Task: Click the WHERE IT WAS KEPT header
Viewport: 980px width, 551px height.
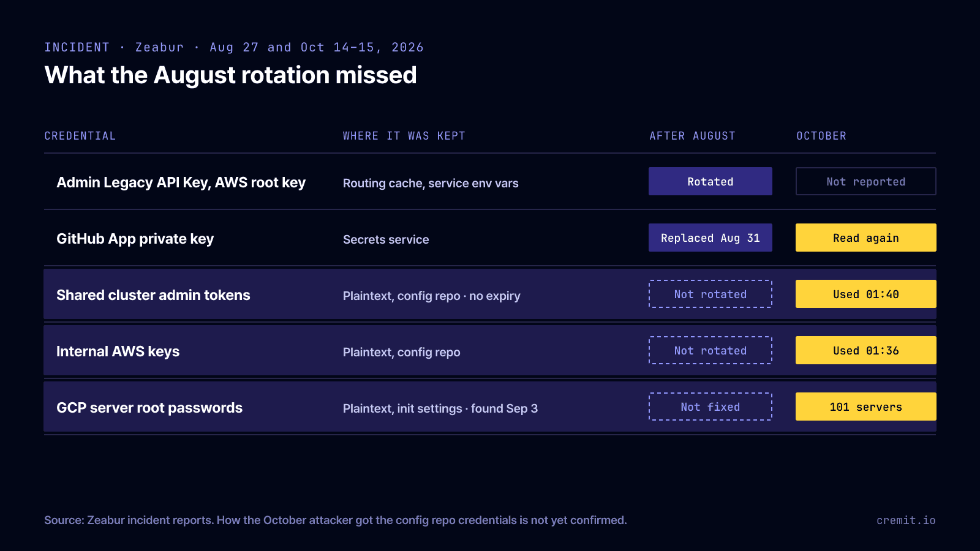Action: (404, 136)
